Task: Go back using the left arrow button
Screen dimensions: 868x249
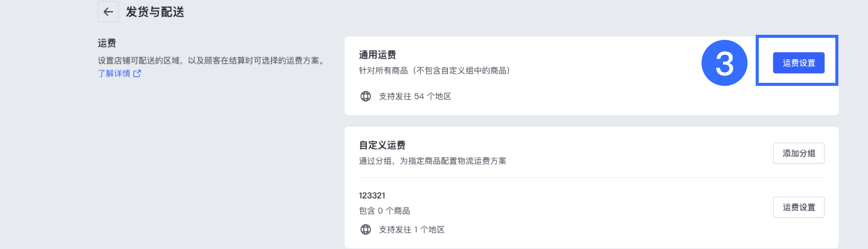Action: coord(108,12)
